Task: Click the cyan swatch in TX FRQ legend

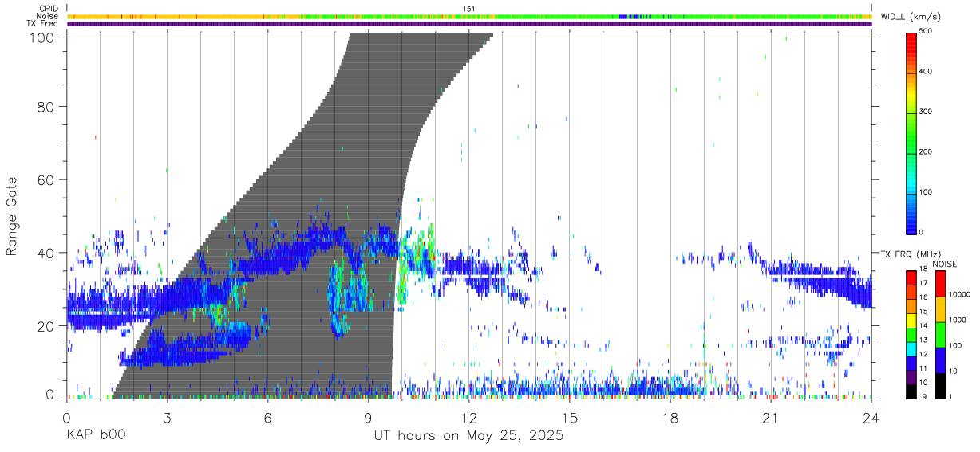Action: pyautogui.click(x=911, y=348)
